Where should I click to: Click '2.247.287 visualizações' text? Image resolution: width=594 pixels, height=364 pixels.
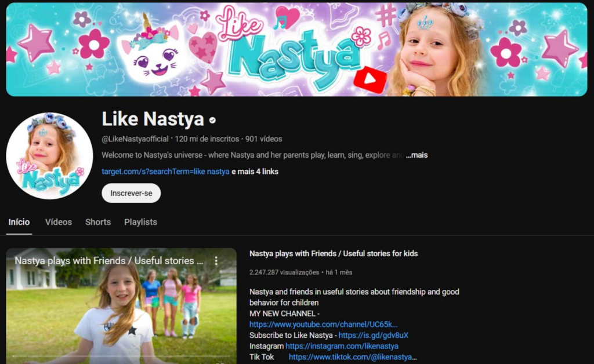284,272
